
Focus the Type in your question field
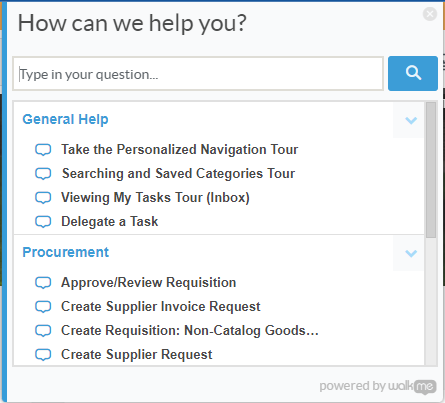(x=198, y=74)
